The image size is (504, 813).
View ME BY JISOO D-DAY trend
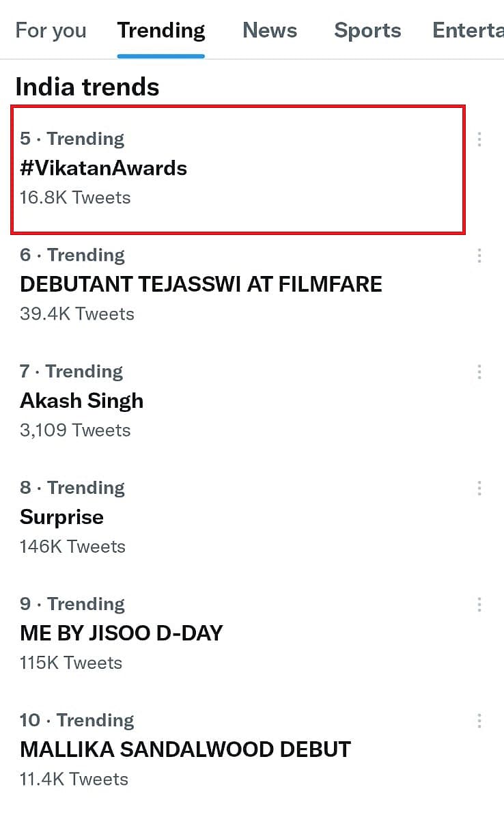click(x=122, y=633)
